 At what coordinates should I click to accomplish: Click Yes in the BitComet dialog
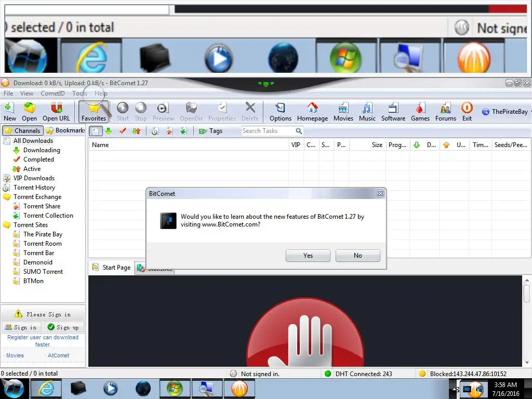[308, 256]
